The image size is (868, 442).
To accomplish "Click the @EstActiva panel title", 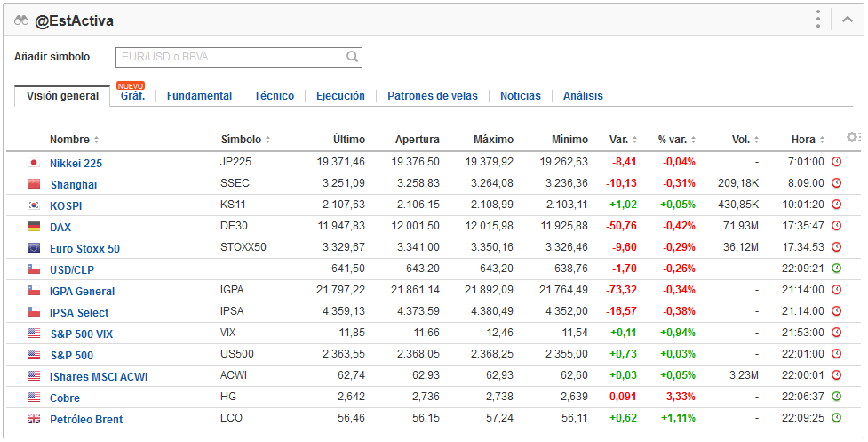I will point(74,20).
